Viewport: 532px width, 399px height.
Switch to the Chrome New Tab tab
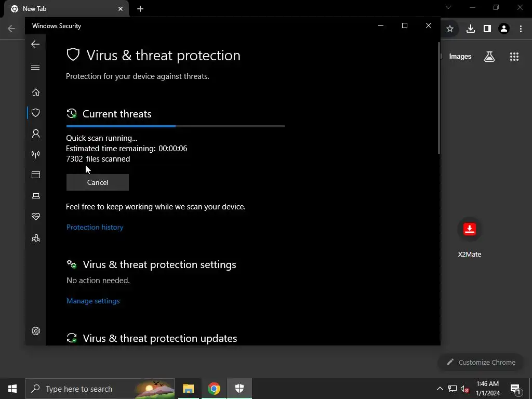click(66, 9)
